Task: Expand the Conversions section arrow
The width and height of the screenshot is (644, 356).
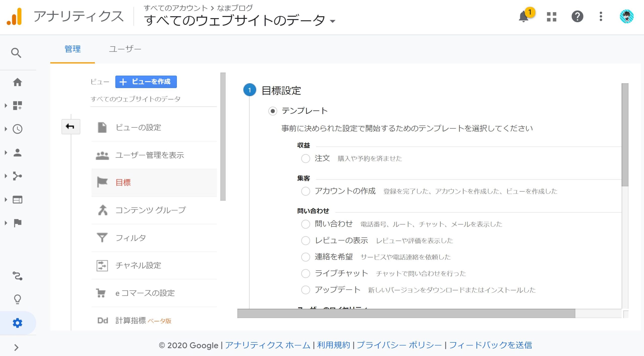Action: click(x=6, y=223)
